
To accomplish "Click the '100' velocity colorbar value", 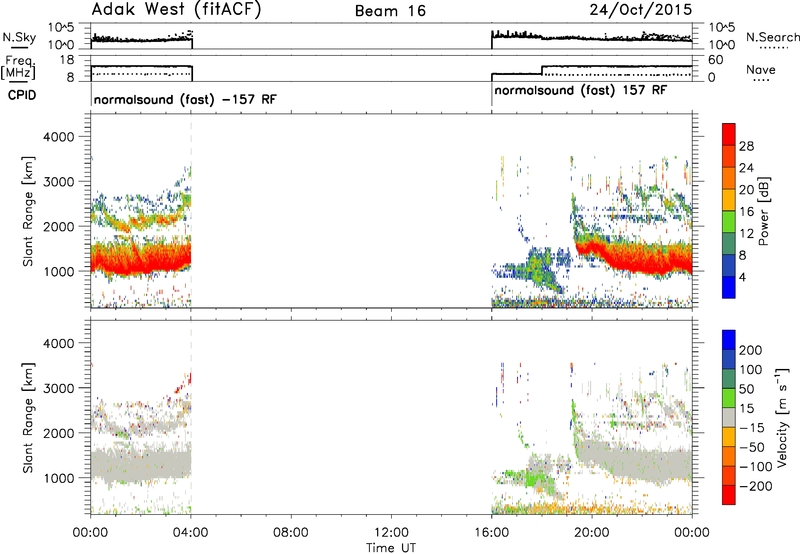I will coord(750,369).
